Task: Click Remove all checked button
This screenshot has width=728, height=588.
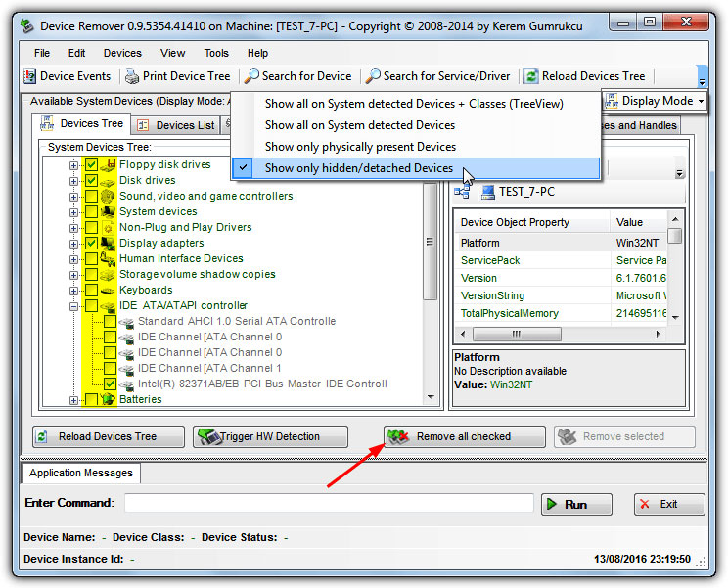Action: pos(464,436)
